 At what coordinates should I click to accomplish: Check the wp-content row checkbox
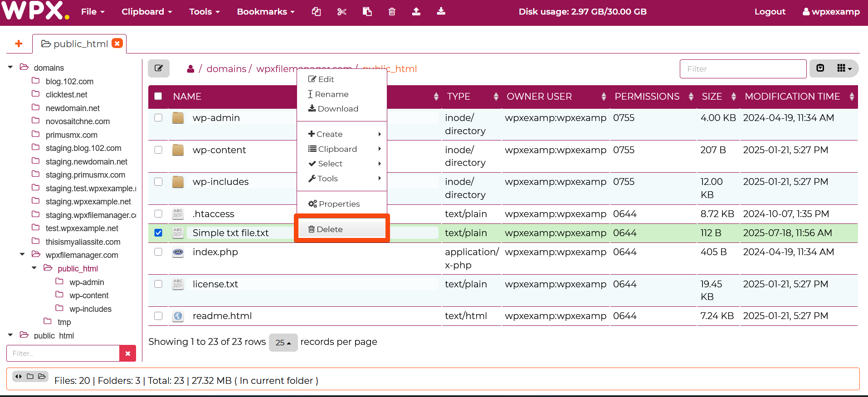coord(158,150)
